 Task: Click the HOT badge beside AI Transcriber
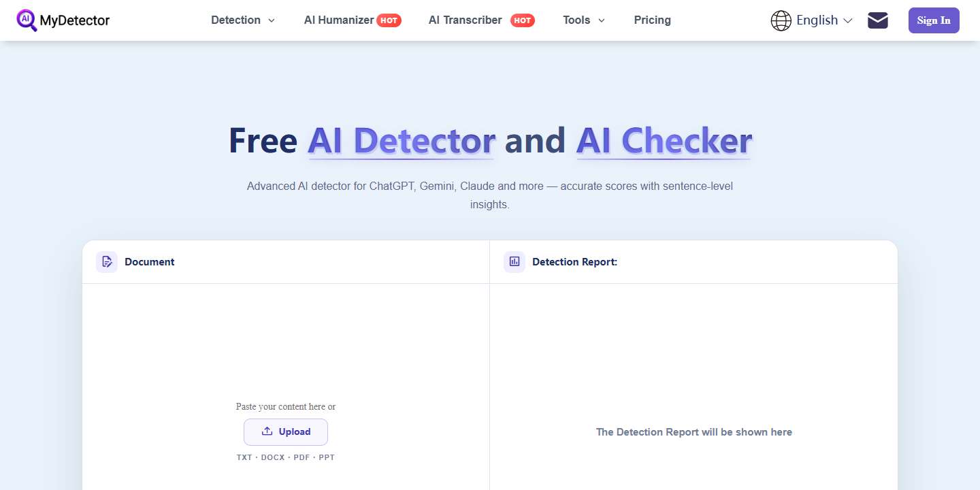click(x=523, y=20)
